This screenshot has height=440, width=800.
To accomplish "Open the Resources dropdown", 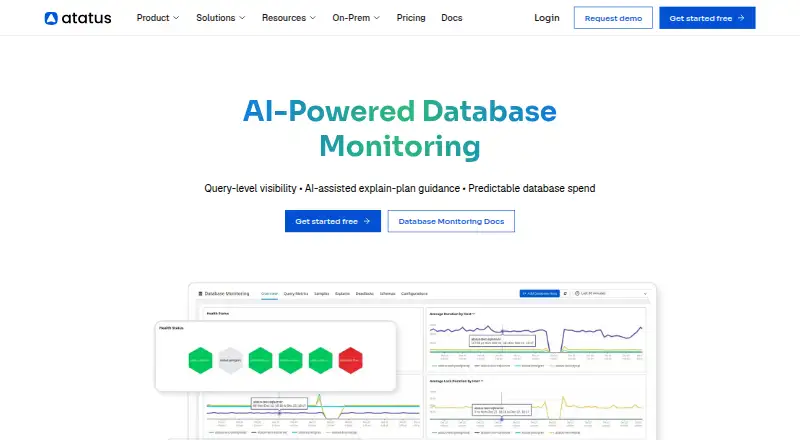I will point(289,18).
